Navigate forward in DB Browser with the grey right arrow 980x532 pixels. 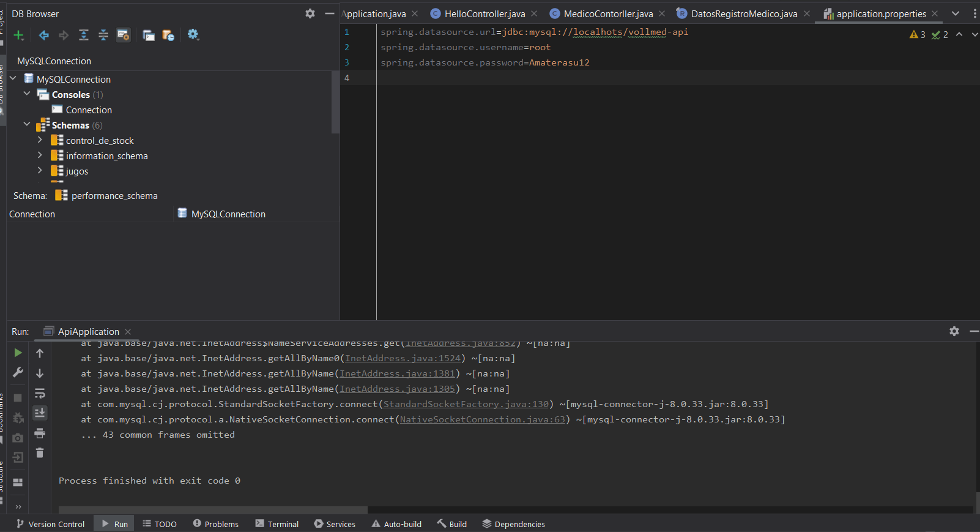[x=64, y=36]
